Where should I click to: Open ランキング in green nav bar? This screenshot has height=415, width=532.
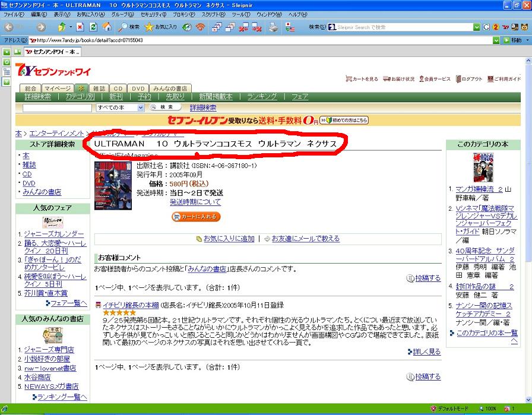point(262,97)
